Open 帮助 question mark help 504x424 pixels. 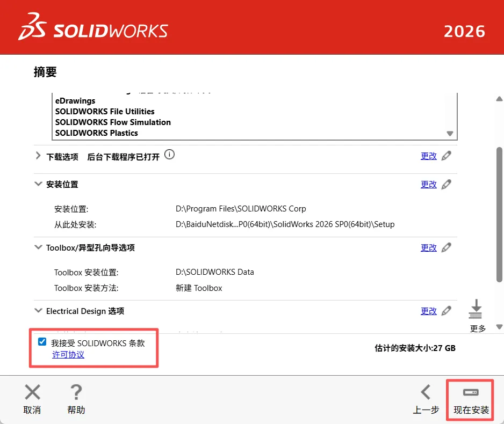[x=76, y=400]
